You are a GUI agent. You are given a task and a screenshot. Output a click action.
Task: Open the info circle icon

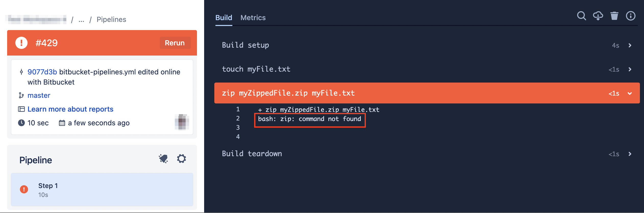tap(631, 16)
